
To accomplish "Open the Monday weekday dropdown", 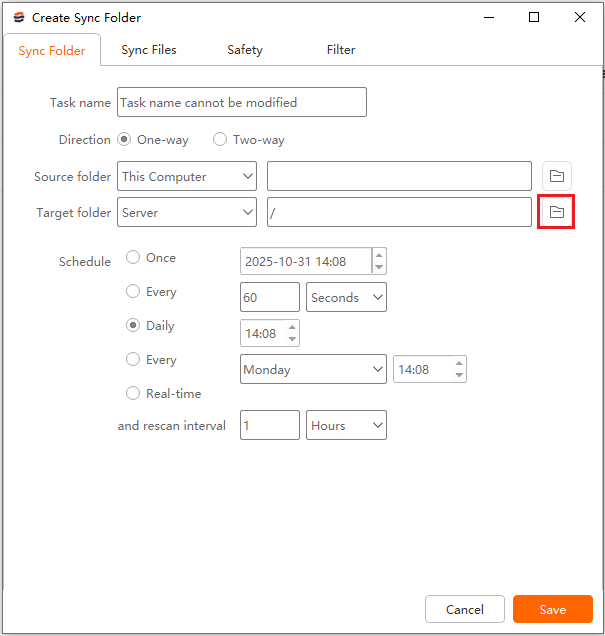I will (313, 370).
